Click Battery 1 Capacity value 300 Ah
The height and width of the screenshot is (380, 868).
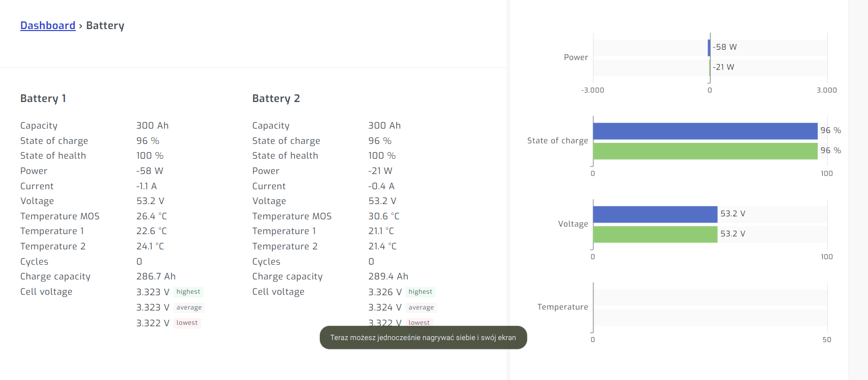pyautogui.click(x=153, y=125)
